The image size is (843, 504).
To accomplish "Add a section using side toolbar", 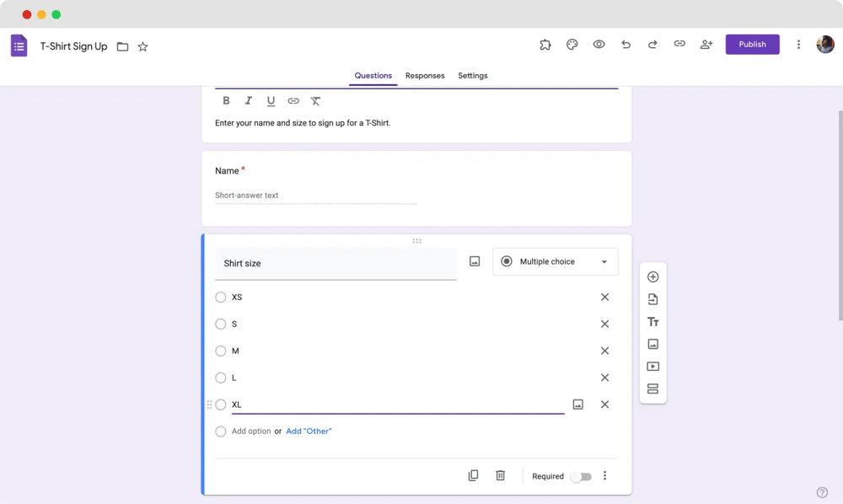I will (652, 389).
